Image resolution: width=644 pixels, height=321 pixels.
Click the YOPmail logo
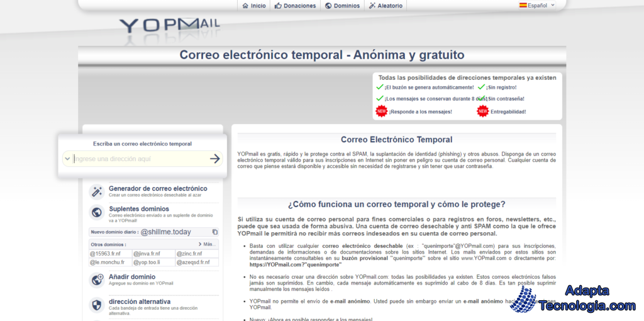[x=170, y=25]
